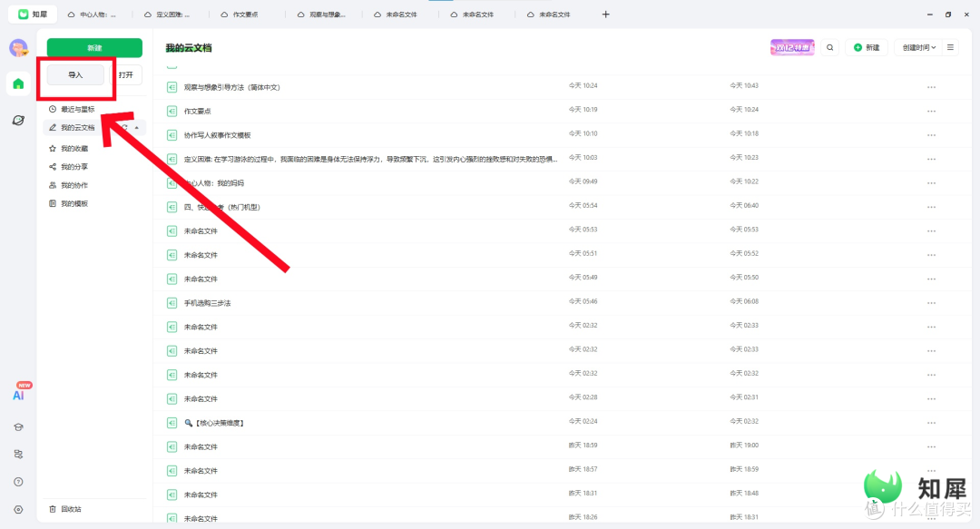Expand the 创建时间 sort dropdown

(x=919, y=47)
